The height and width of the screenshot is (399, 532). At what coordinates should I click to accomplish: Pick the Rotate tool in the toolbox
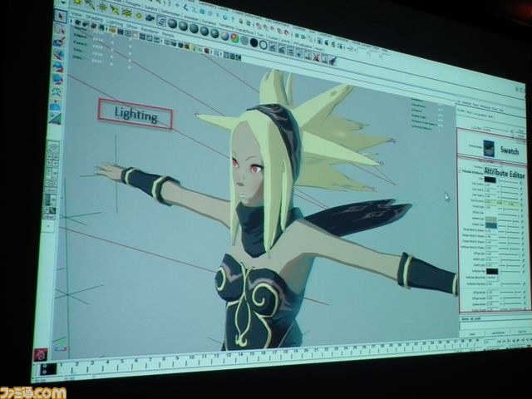pos(57,66)
